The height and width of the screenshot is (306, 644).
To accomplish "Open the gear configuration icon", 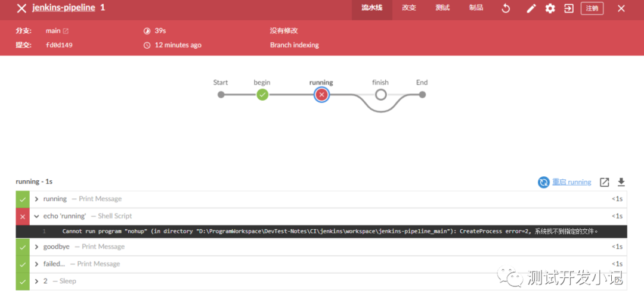I will [x=550, y=8].
